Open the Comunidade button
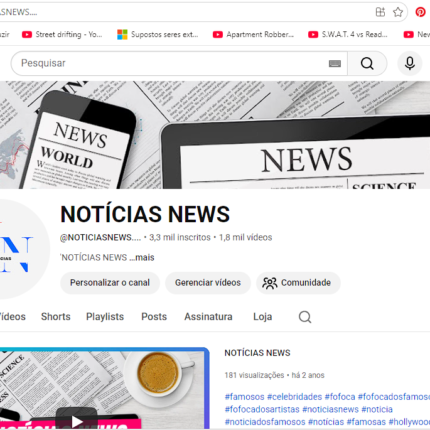This screenshot has width=430, height=430. (298, 283)
